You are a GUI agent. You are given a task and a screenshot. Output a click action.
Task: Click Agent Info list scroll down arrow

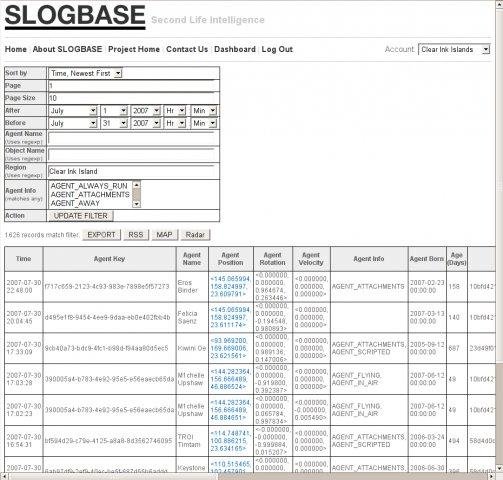coord(136,204)
